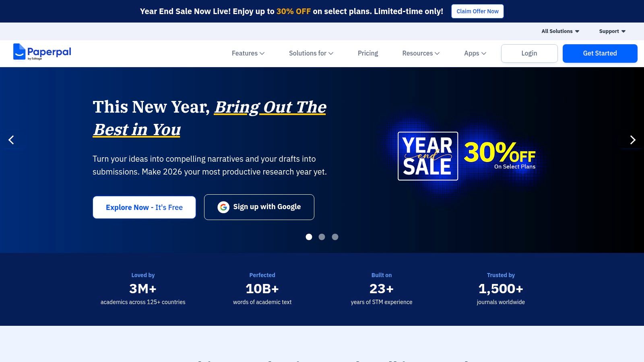This screenshot has height=362, width=644.
Task: Select the first carousel dot
Action: [309, 237]
